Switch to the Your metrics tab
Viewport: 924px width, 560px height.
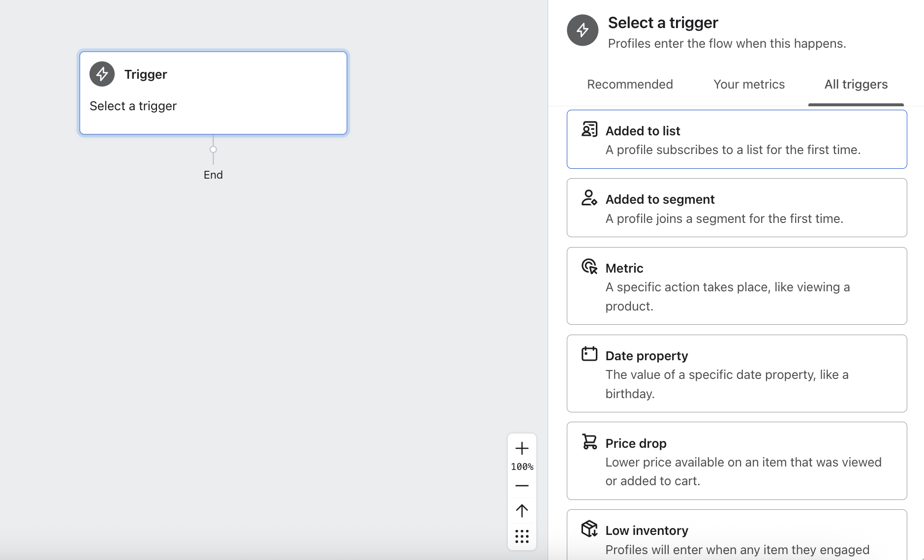(749, 84)
